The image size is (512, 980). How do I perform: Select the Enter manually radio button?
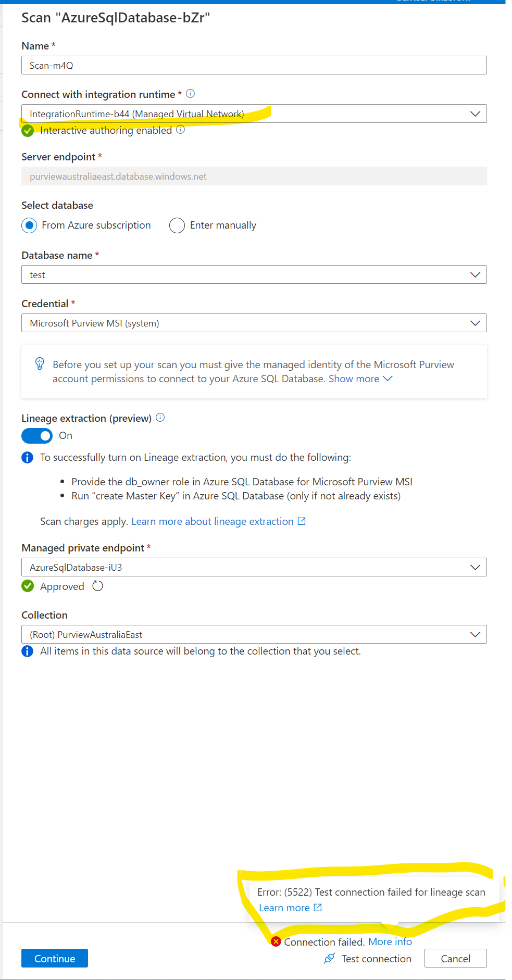click(x=177, y=225)
